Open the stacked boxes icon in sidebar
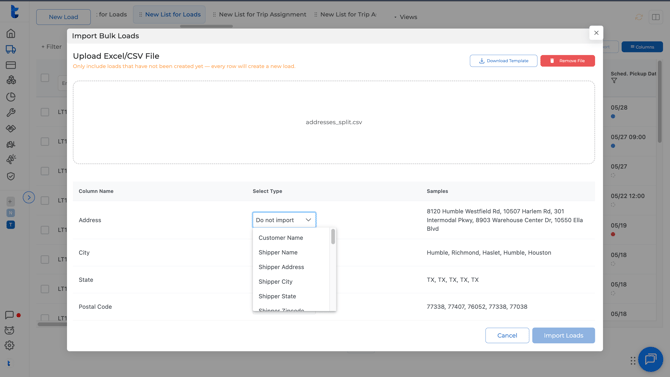The width and height of the screenshot is (670, 377). point(11,80)
